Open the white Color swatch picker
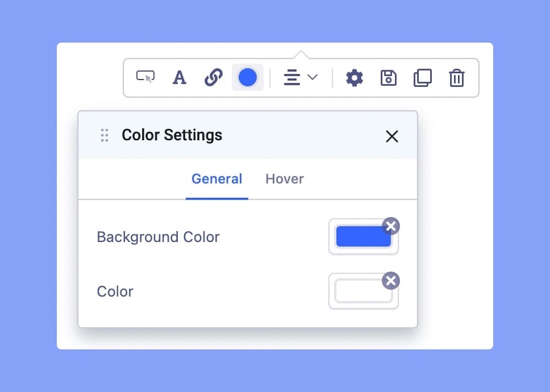Screen dimensions: 550x392 pyautogui.click(x=360, y=292)
